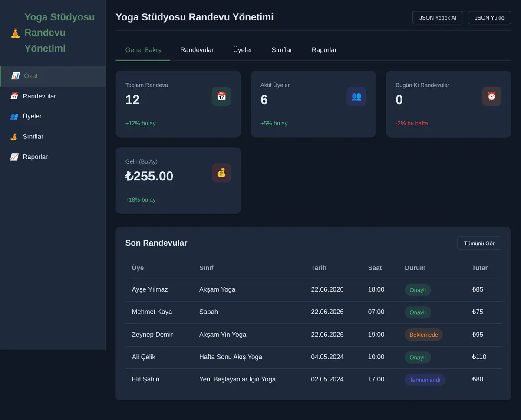Open the Randevular tab in top navigation
This screenshot has width=521, height=420.
[197, 50]
